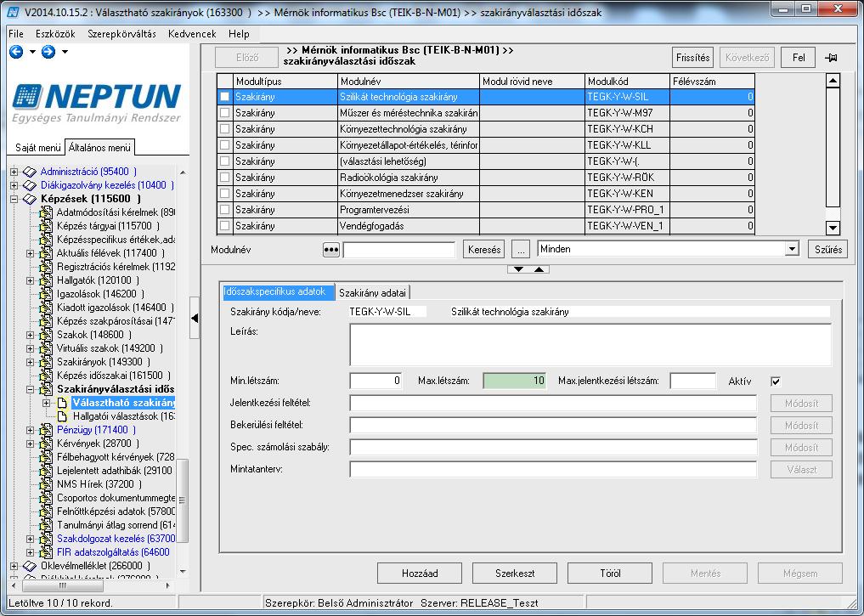Click the collapse left panel arrow
Screen dimensions: 864x616
pyautogui.click(x=194, y=318)
